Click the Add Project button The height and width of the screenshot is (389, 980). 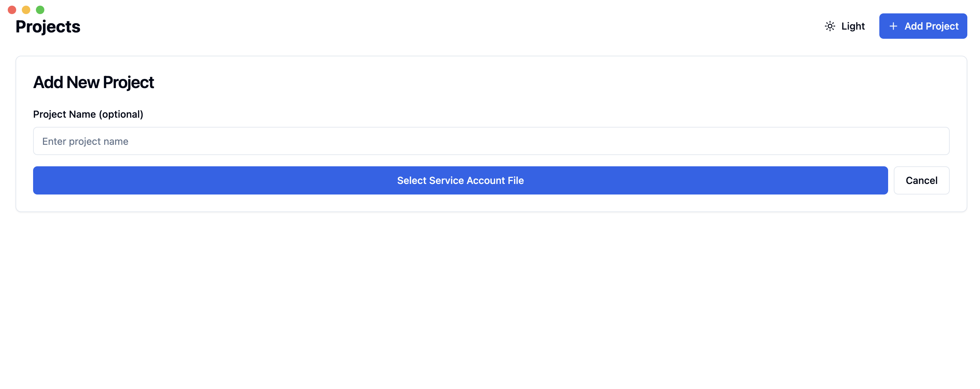click(923, 26)
